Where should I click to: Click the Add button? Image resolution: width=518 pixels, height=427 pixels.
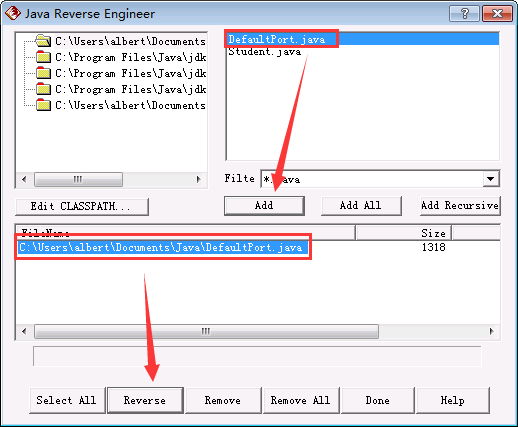(x=264, y=205)
